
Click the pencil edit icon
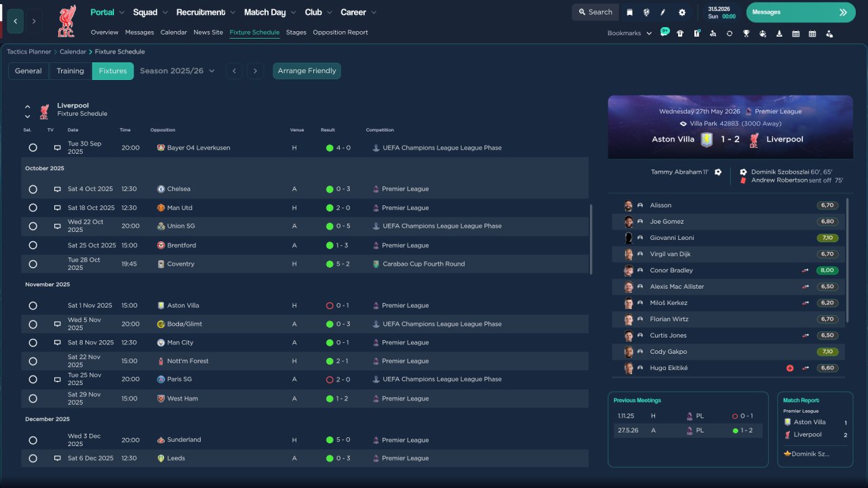point(663,12)
